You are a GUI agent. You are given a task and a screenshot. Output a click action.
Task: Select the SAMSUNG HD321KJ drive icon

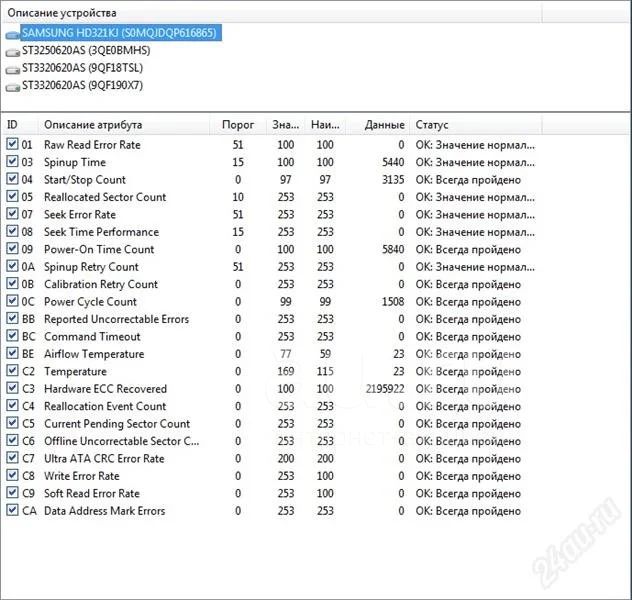[13, 35]
